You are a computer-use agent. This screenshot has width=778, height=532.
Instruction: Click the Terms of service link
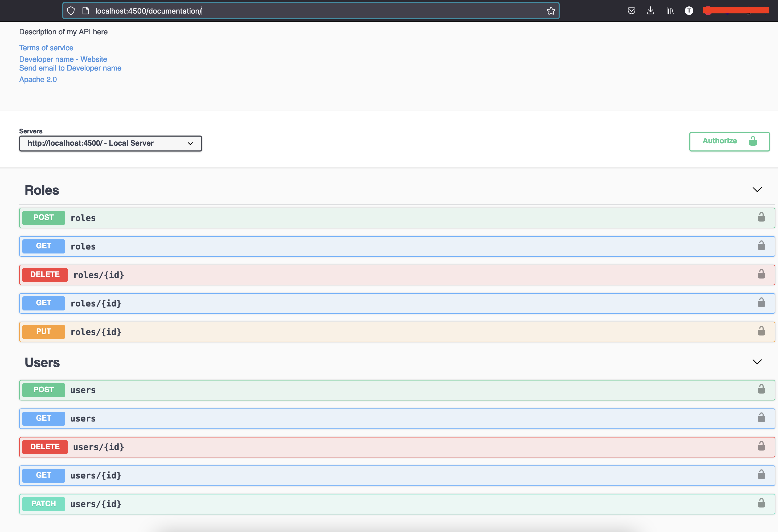click(x=46, y=47)
